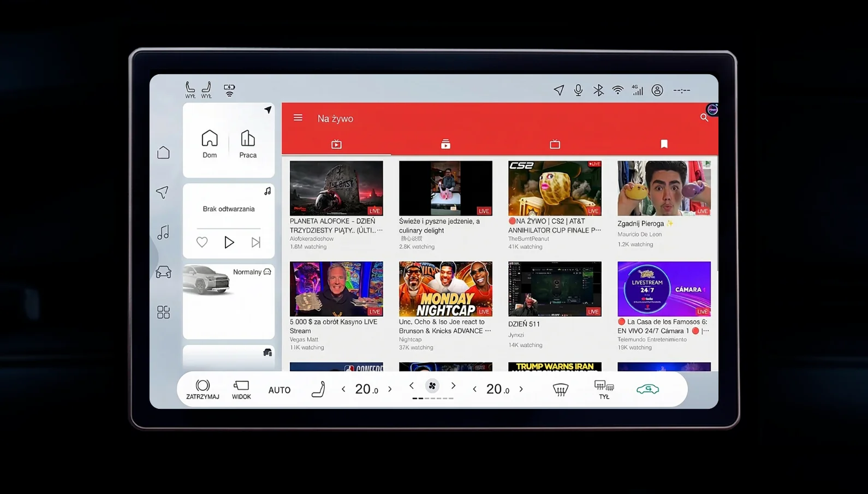The height and width of the screenshot is (494, 868).
Task: Go to the Home screen from sidebar
Action: [163, 152]
